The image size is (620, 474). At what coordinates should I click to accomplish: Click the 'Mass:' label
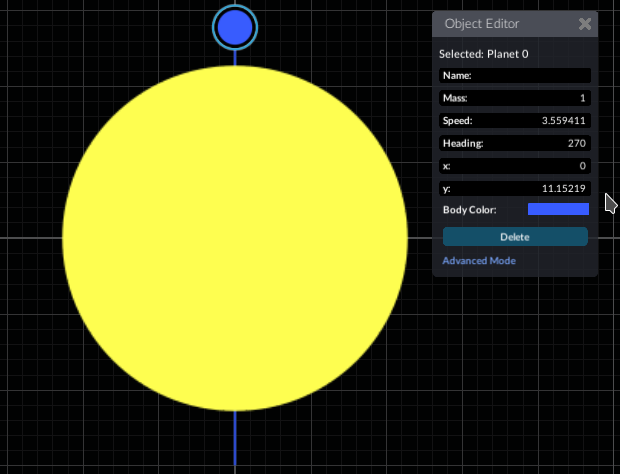pos(455,98)
